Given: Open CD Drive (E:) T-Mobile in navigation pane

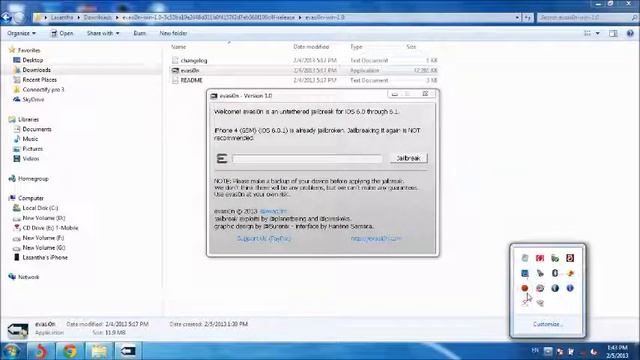Looking at the screenshot, I should (50, 228).
